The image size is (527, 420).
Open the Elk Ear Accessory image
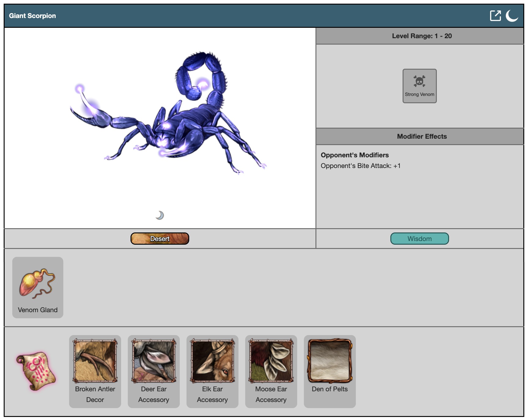(x=212, y=361)
